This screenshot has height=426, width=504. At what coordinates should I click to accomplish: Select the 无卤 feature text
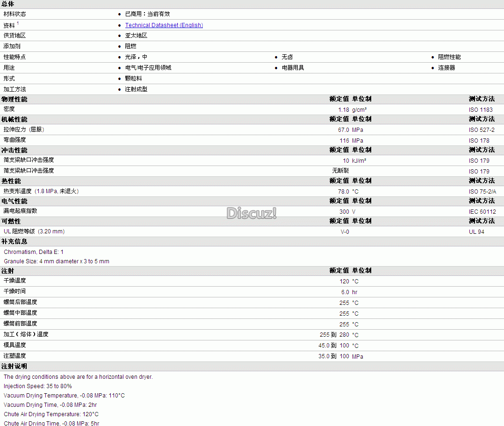click(288, 57)
